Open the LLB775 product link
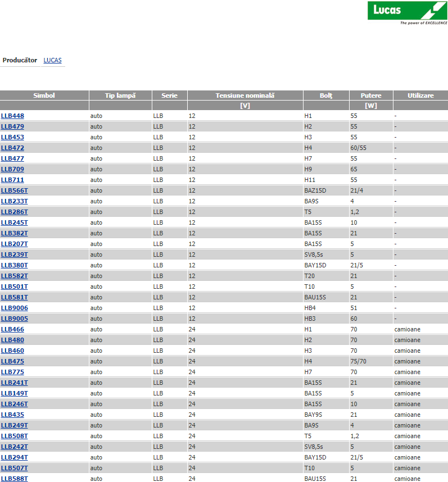Viewport: 448px width, 482px height. [x=12, y=372]
